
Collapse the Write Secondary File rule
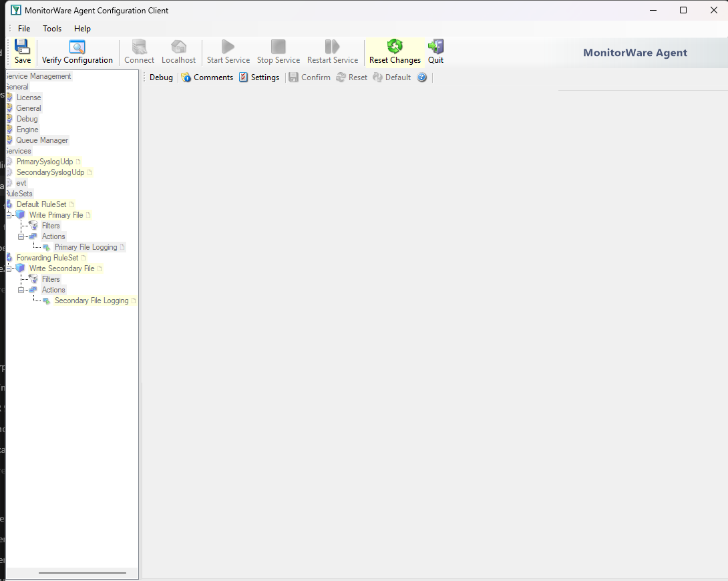(9, 268)
